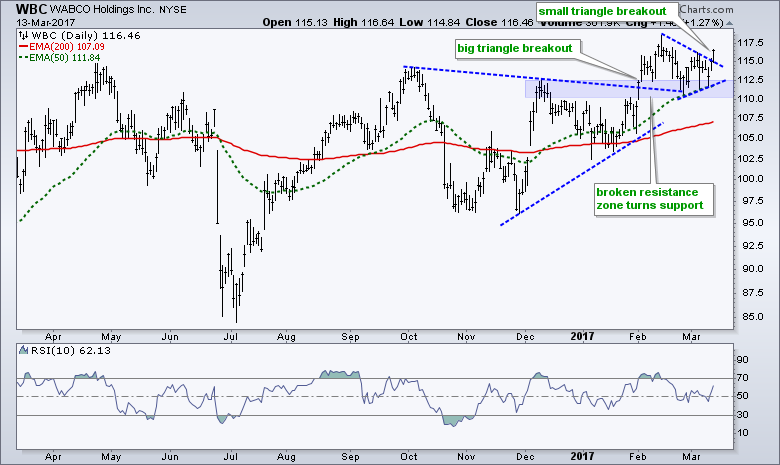Click the 107.5 price axis label
The image size is (780, 465).
[750, 117]
